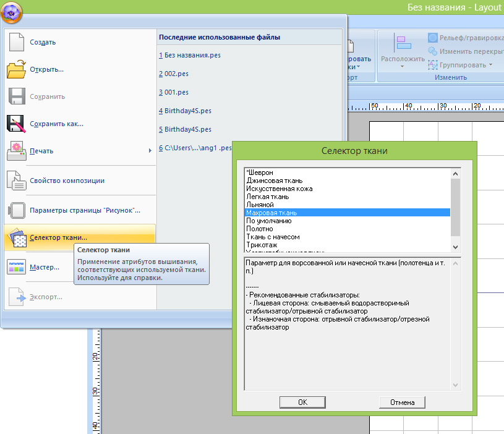
Task: Click Отмена in Селектор ткани dialog
Action: (402, 402)
